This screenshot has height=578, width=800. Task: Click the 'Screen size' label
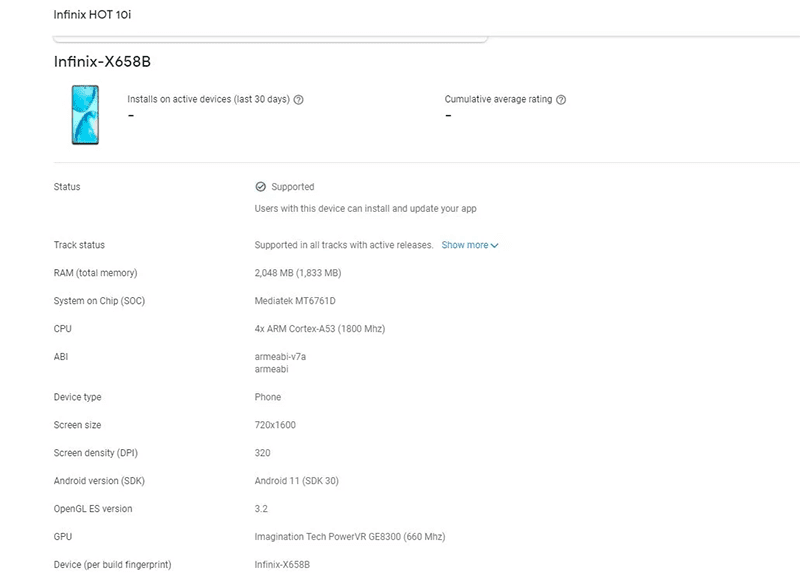click(77, 425)
